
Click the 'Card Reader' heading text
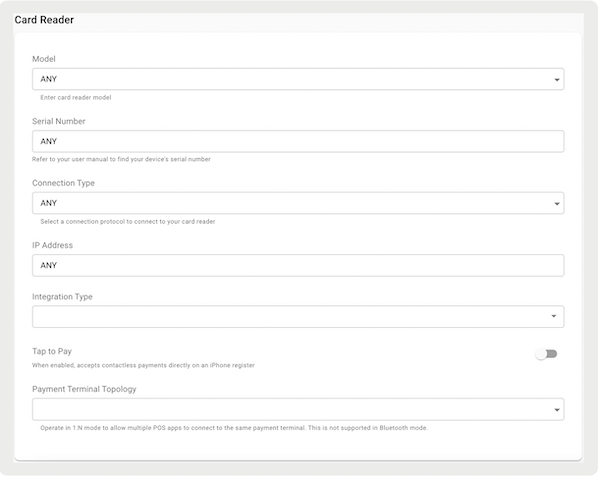tap(44, 20)
